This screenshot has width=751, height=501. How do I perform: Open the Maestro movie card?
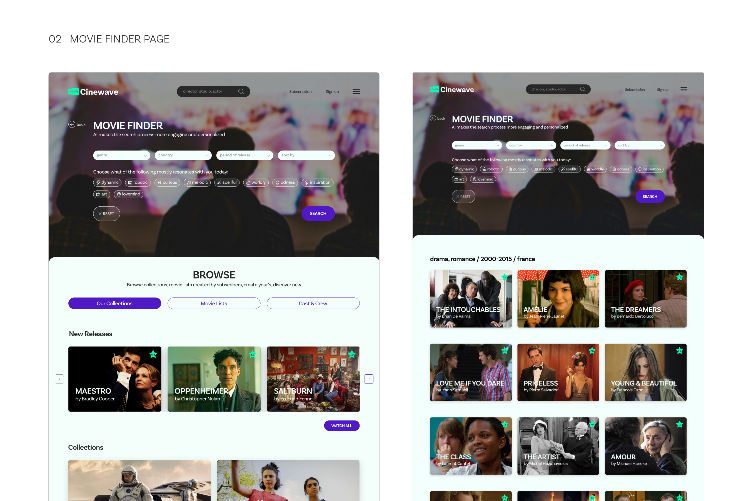[x=114, y=379]
